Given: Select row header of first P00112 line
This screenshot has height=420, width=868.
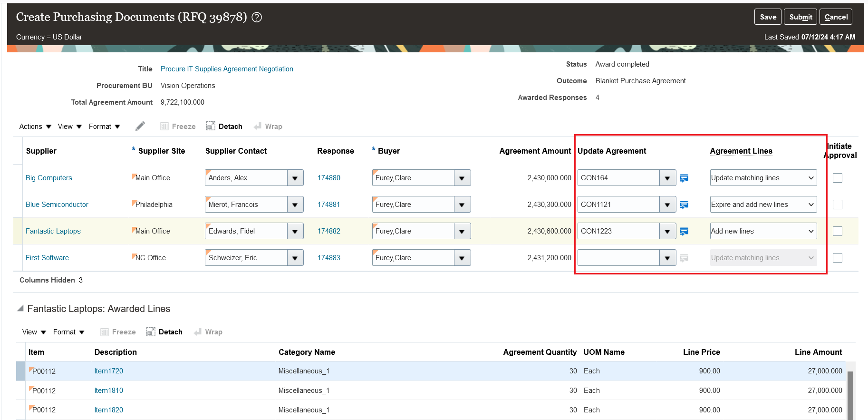Looking at the screenshot, I should point(20,371).
